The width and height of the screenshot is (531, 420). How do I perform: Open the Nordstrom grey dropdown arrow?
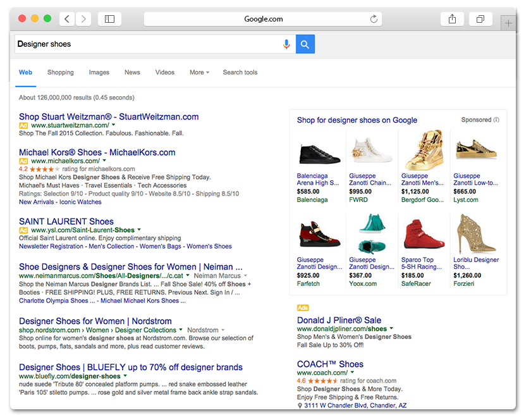point(223,330)
